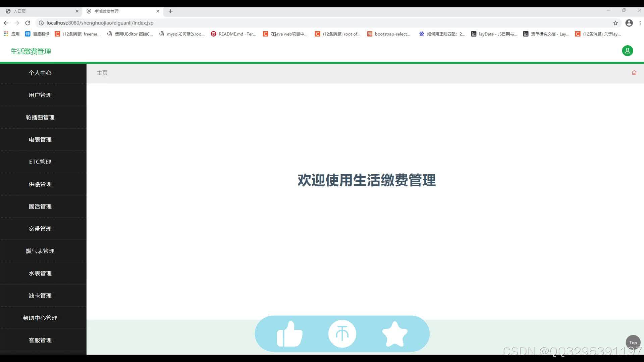Open the 百度翻译 bookmark

coord(37,34)
